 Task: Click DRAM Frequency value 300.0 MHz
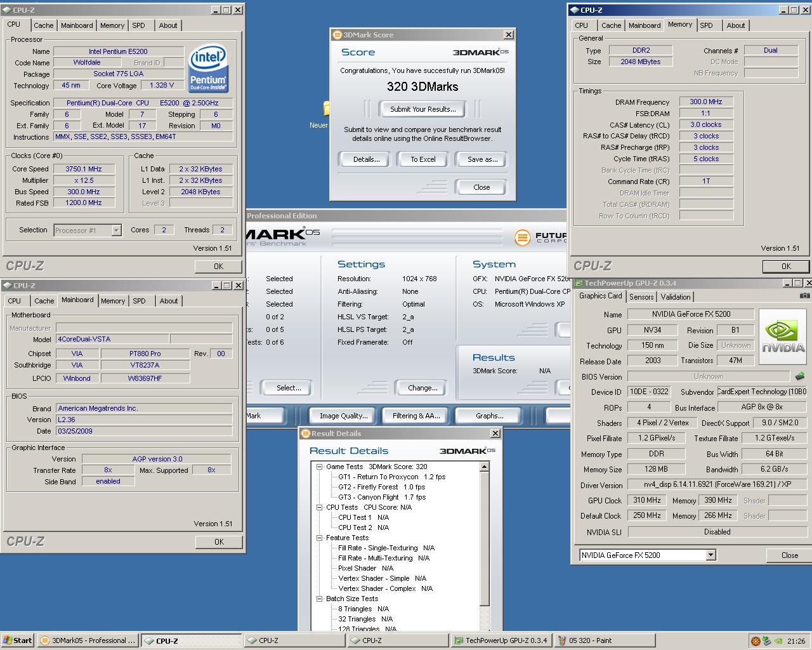click(706, 102)
